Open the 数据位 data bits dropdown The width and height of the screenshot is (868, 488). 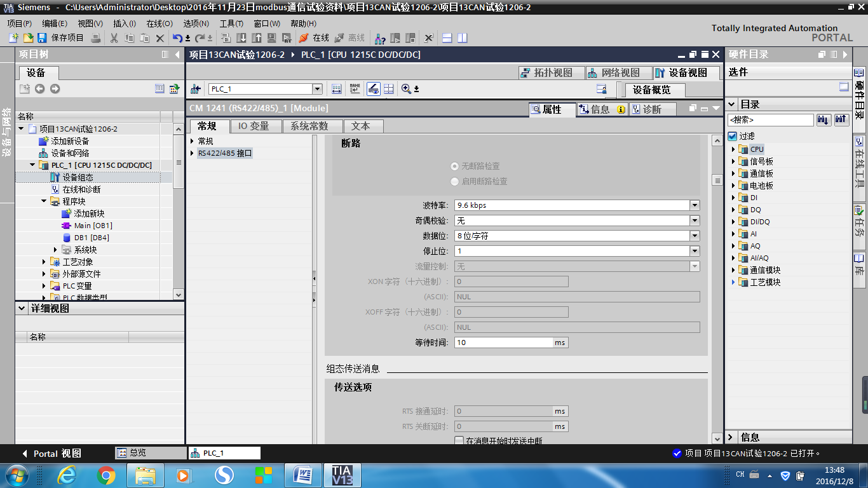pos(695,236)
